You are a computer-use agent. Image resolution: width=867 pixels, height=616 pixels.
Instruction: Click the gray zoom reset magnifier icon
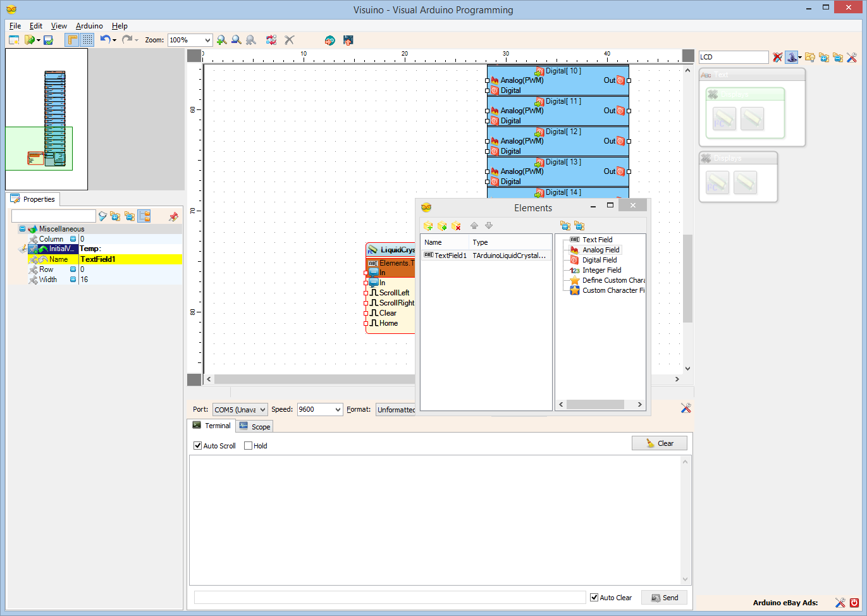251,40
